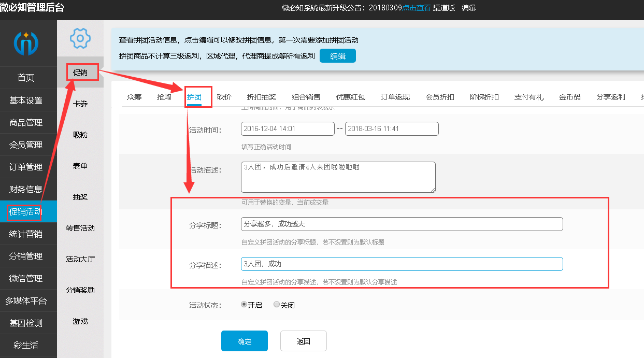
Task: Open 抽奖 in the secondary menu
Action: (x=80, y=197)
